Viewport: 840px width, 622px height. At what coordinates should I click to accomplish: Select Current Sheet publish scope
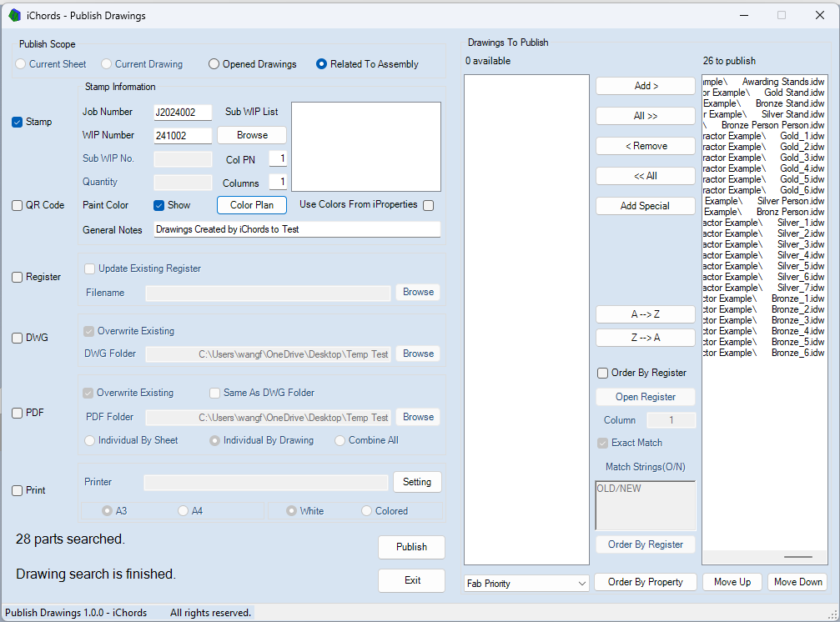pos(51,64)
